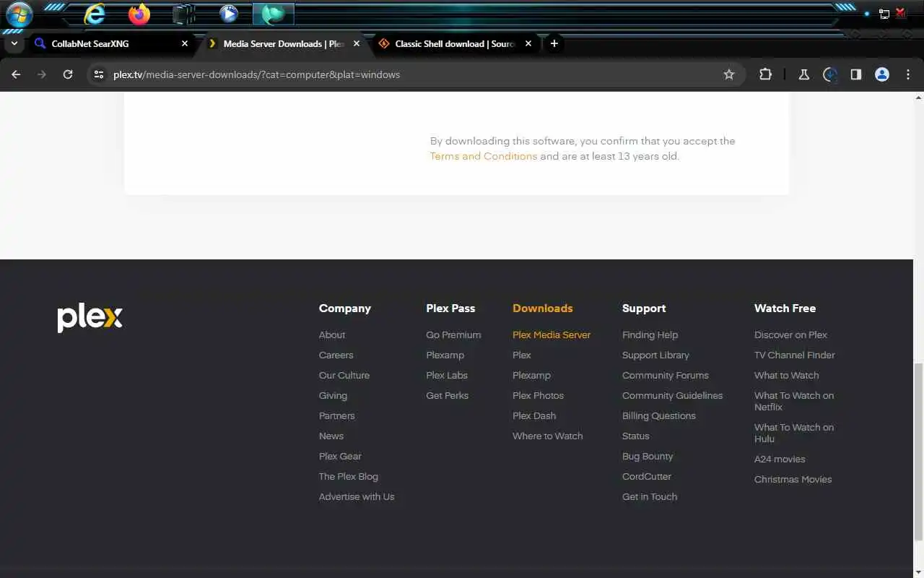This screenshot has width=924, height=578.
Task: Open Windows Media Player taskbar icon
Action: (x=229, y=14)
